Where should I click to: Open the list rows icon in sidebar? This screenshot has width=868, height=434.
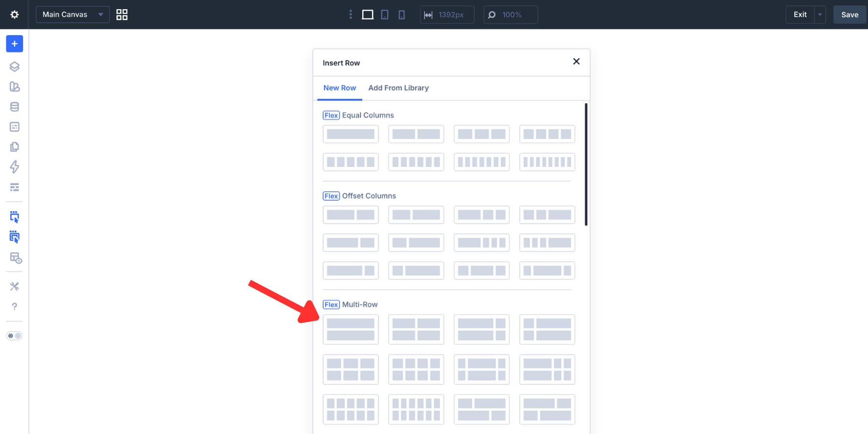14,187
